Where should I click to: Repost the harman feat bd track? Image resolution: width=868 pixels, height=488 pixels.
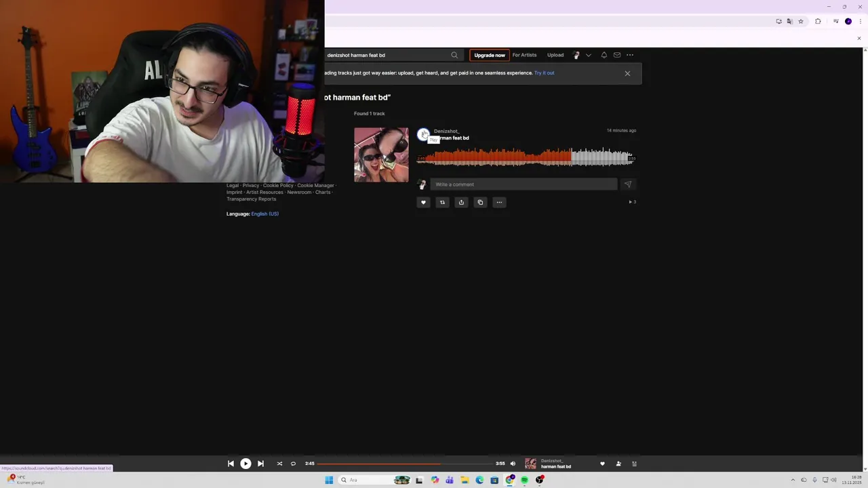click(442, 202)
